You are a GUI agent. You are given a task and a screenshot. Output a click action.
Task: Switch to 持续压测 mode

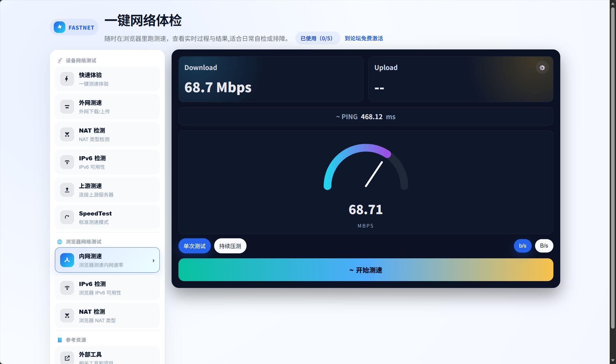(x=230, y=246)
